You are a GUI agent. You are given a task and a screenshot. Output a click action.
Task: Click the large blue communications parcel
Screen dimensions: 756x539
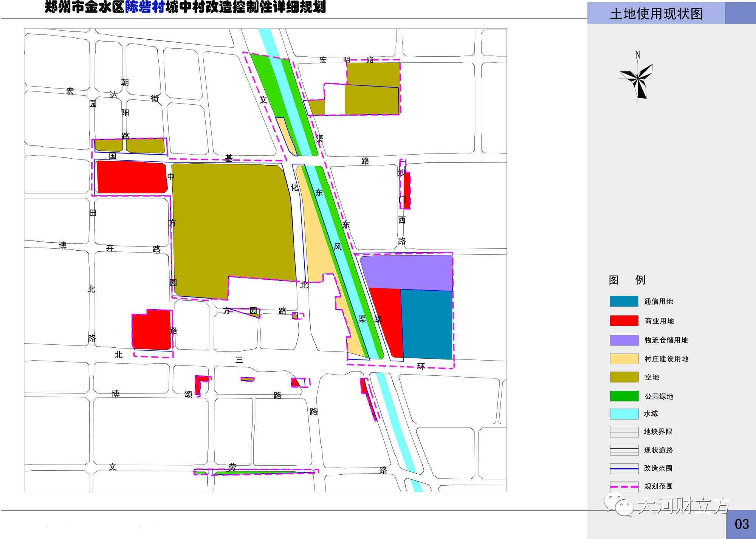coord(427,324)
